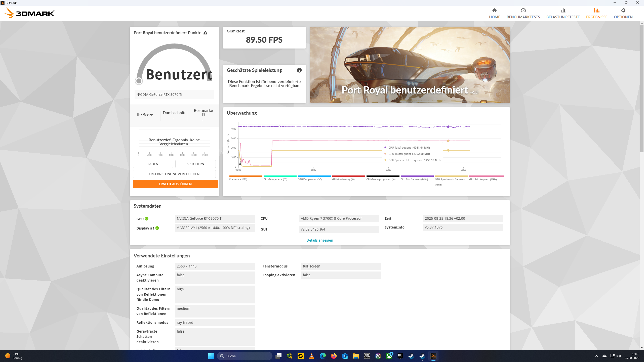Toggle GPU-Temperatur legend in chart
The image size is (644, 362).
309,179
